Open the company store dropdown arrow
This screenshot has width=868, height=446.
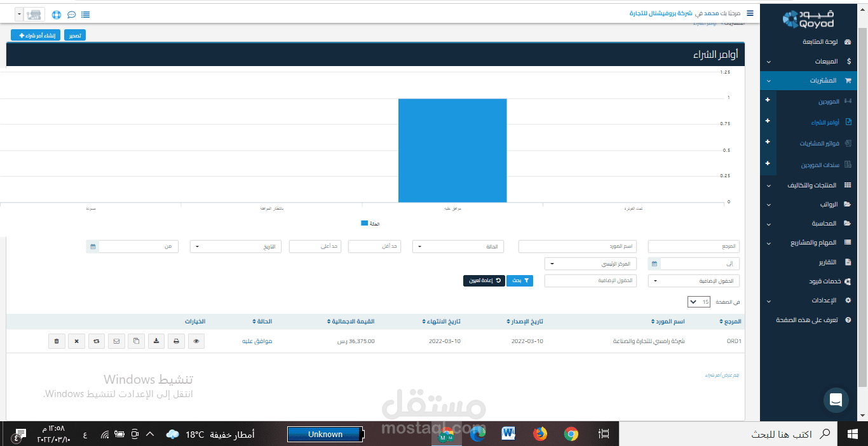point(18,14)
